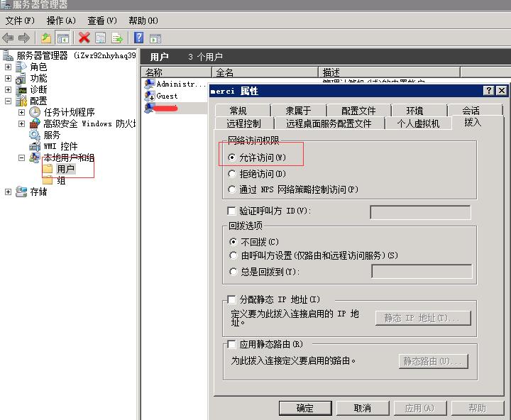511x420 pixels.
Task: Expand the 高级安全 Windows 防火墙 node
Action: pyautogui.click(x=21, y=124)
